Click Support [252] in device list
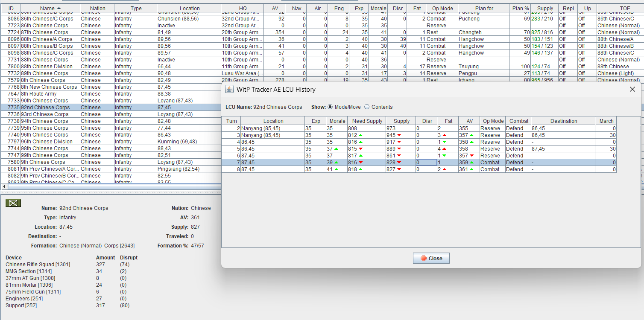Image resolution: width=644 pixels, height=320 pixels. (21, 305)
